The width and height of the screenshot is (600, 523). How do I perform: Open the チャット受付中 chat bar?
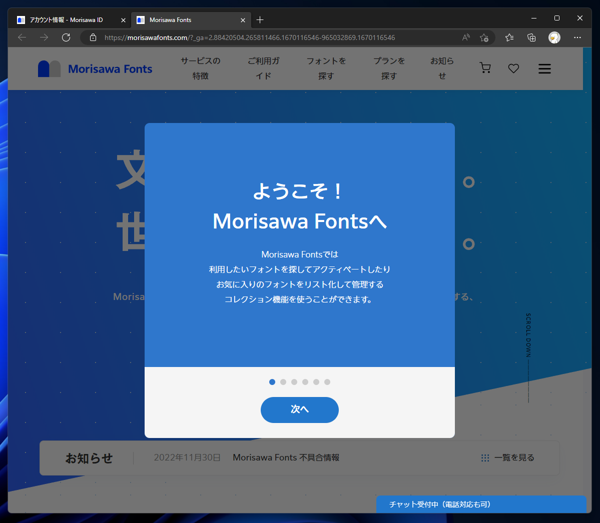(481, 504)
